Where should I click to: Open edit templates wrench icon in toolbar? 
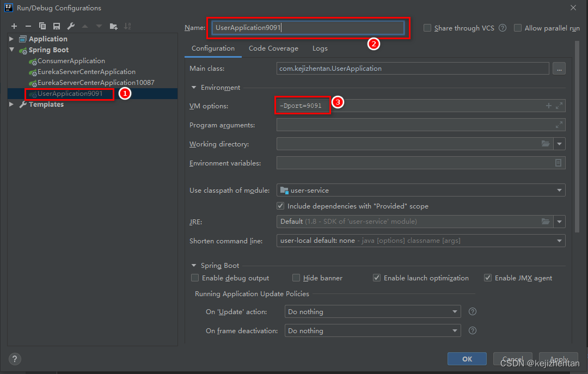click(x=71, y=26)
